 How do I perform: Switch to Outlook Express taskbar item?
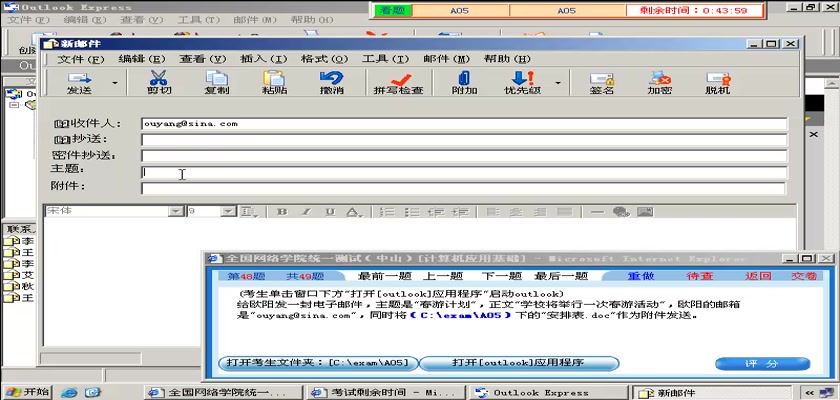point(549,393)
